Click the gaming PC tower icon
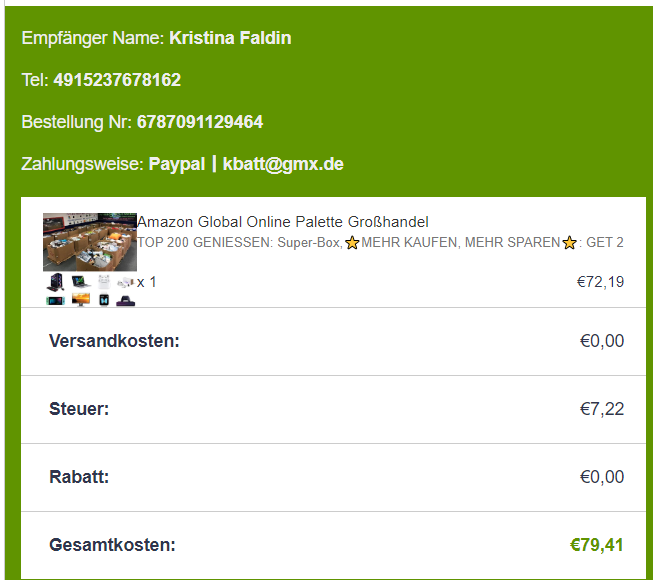Viewport: 653px width, 580px height. [55, 282]
